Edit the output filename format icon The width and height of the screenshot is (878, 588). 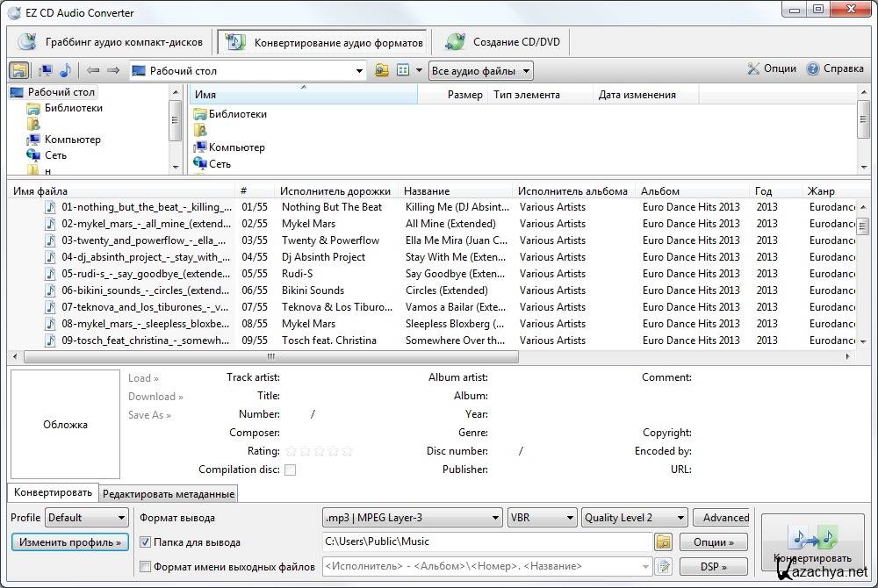click(x=663, y=567)
